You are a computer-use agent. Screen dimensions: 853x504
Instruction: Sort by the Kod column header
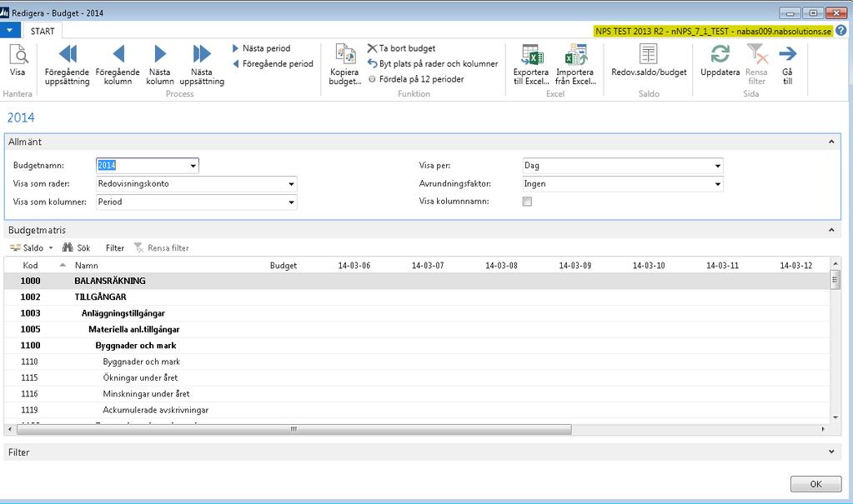point(30,265)
